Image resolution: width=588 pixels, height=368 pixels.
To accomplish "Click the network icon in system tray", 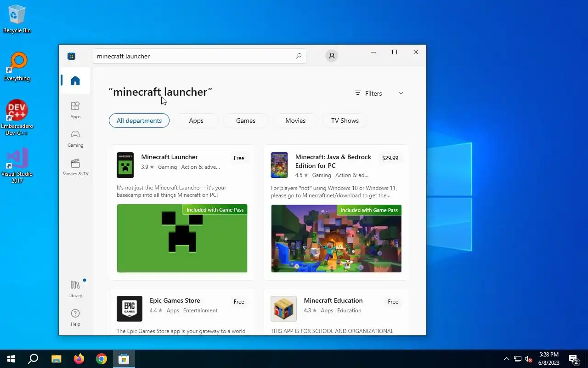I will 518,359.
